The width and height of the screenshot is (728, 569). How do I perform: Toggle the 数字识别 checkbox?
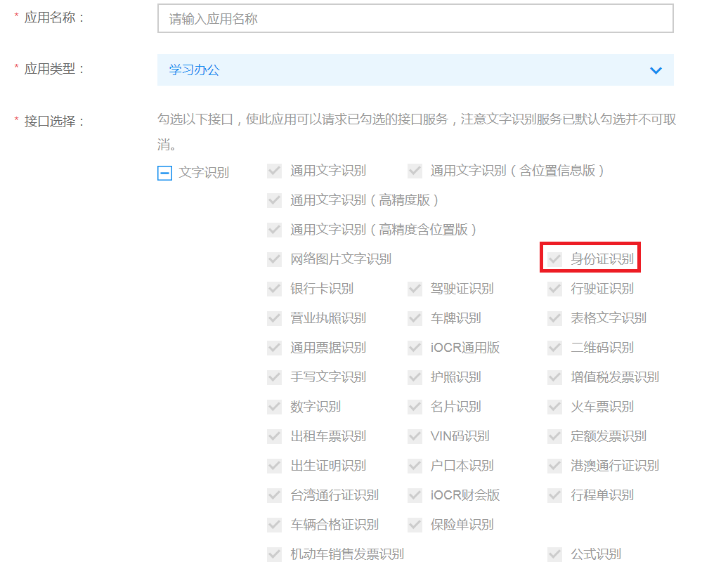[x=274, y=407]
